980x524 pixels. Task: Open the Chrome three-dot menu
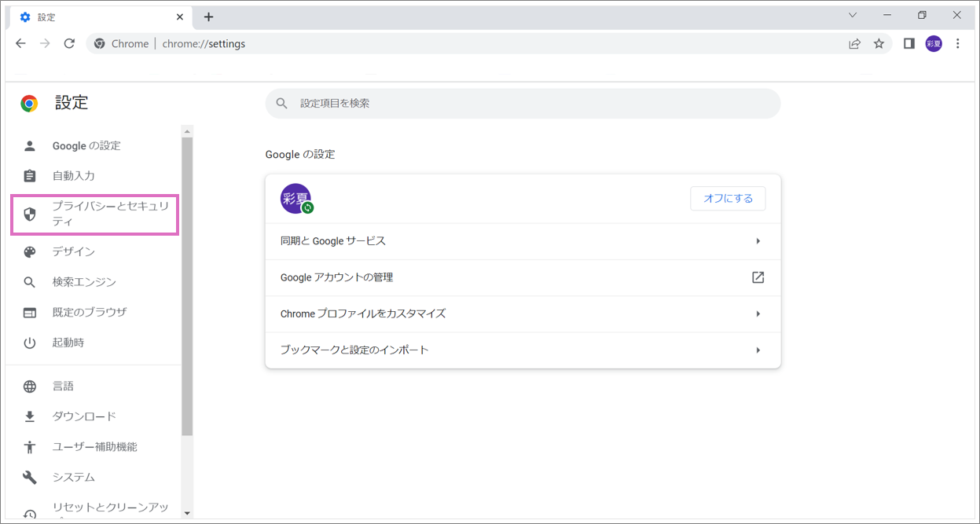click(958, 43)
